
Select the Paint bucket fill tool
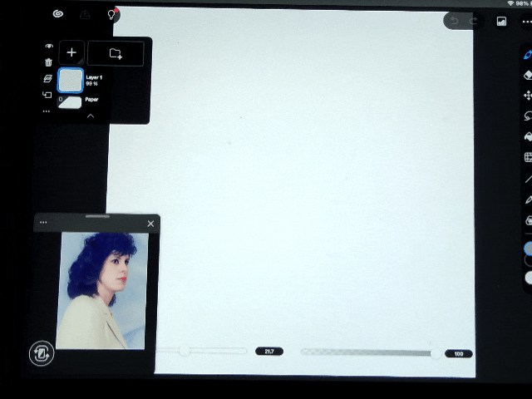click(528, 136)
